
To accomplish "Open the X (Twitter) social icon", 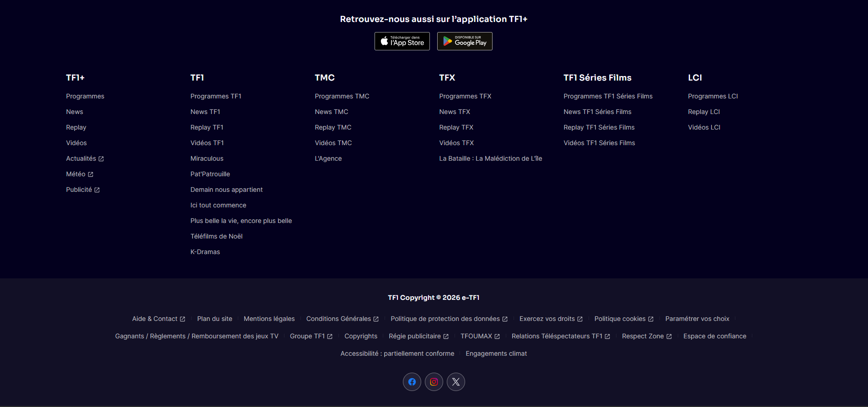I will click(x=456, y=382).
